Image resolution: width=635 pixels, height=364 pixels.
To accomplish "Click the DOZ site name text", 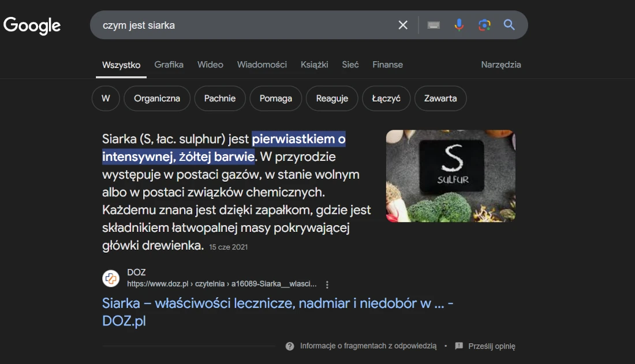I will coord(136,272).
